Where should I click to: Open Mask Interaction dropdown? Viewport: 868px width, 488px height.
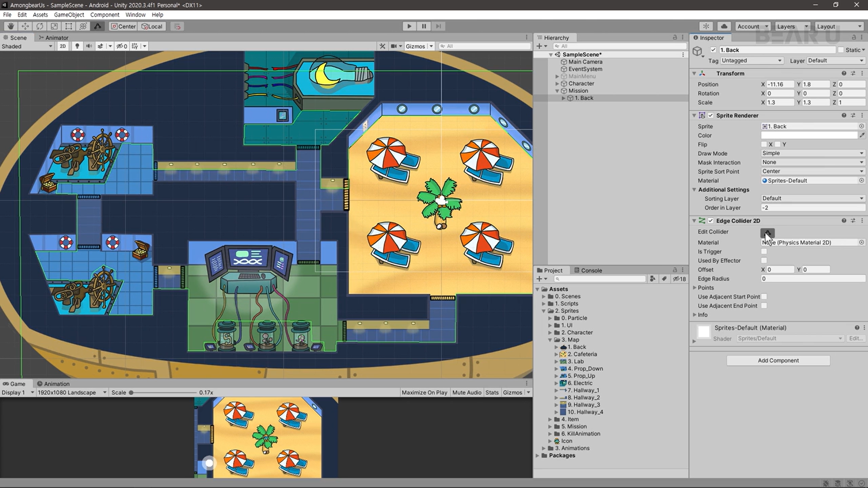(x=813, y=162)
